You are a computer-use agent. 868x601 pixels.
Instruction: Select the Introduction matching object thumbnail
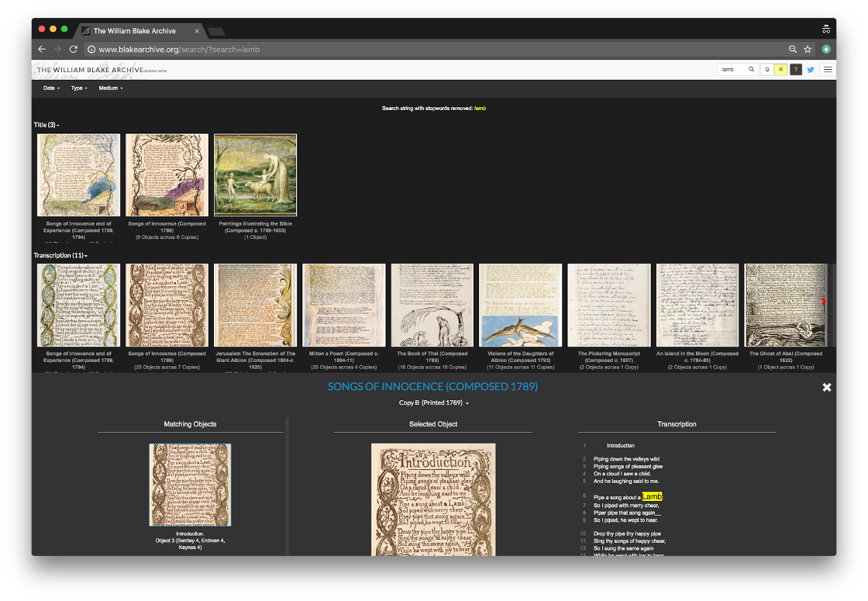(x=190, y=485)
